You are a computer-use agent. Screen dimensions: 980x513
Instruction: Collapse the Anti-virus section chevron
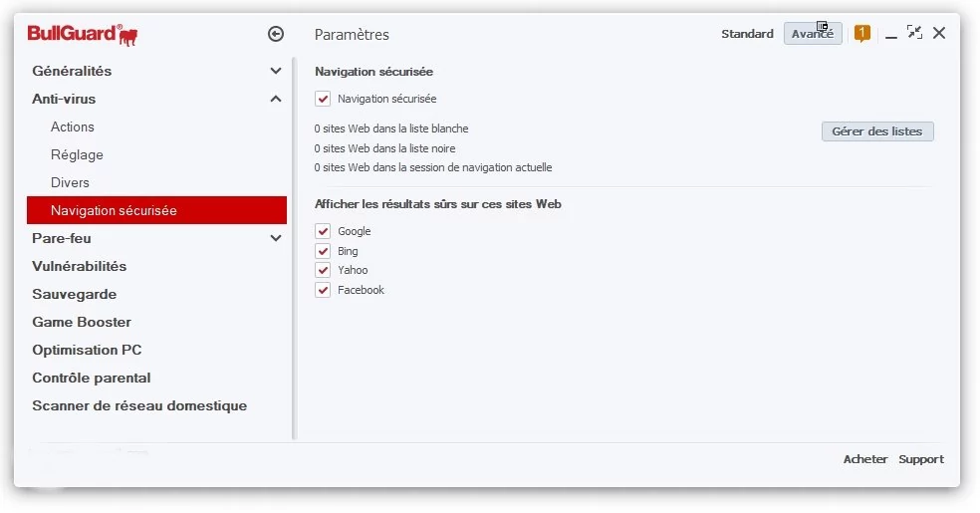[x=276, y=99]
